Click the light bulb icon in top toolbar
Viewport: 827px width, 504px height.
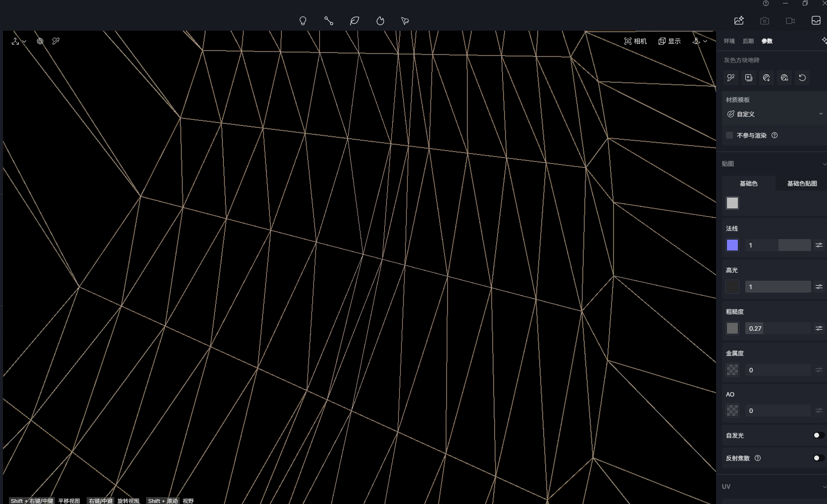point(303,21)
